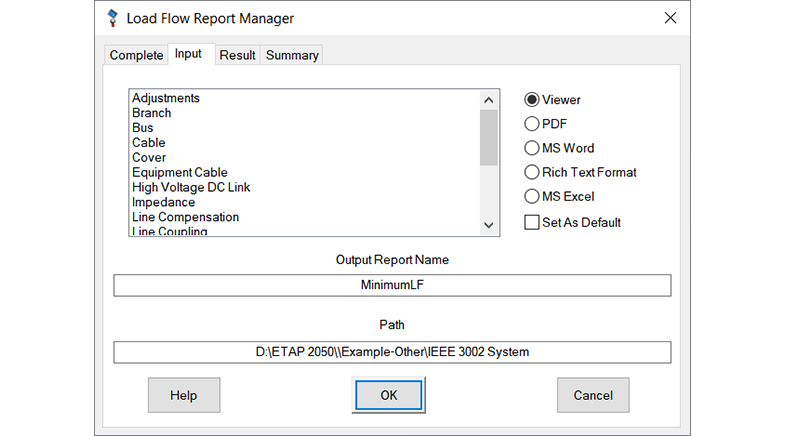Click the Help button
The width and height of the screenshot is (786, 436).
point(184,395)
